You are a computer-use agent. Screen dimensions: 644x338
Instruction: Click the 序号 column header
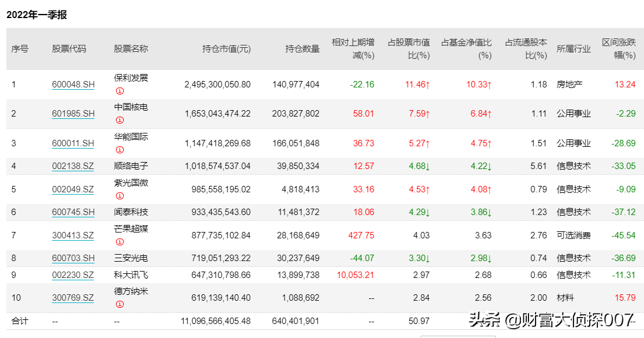coord(20,49)
